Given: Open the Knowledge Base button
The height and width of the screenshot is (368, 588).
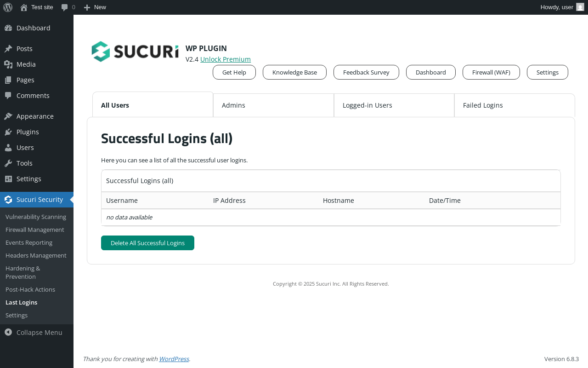Looking at the screenshot, I should click(x=294, y=72).
